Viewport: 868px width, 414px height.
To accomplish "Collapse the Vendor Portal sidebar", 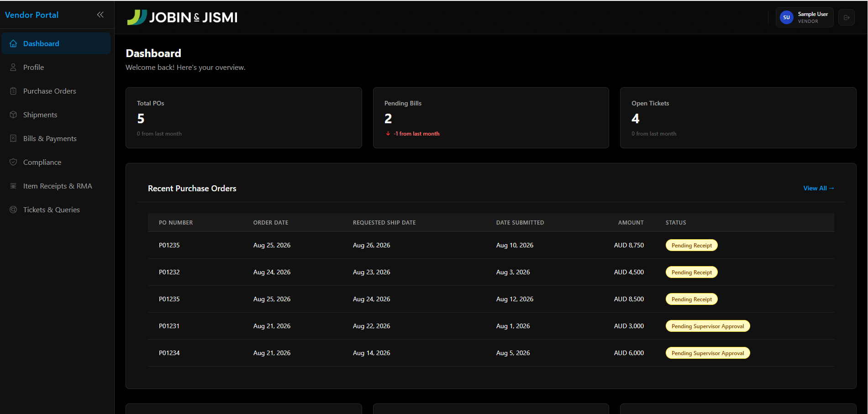I will click(100, 15).
